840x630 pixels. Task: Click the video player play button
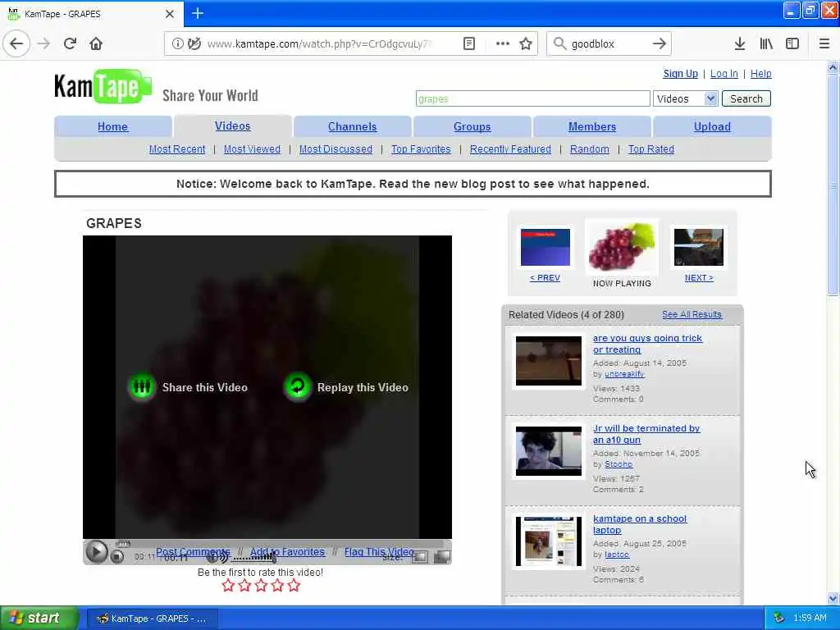(x=97, y=552)
